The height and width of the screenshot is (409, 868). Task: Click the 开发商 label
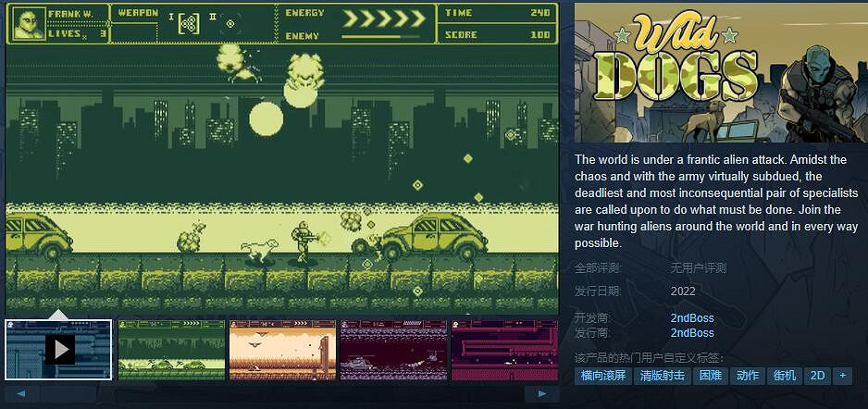(x=592, y=318)
